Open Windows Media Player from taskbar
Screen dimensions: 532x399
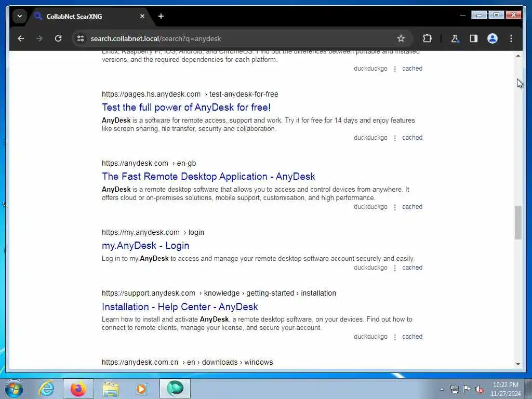[x=141, y=389]
